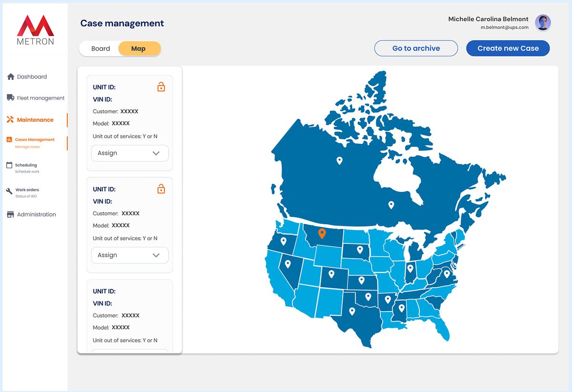
Task: Select the map pin in Texas
Action: pyautogui.click(x=352, y=311)
